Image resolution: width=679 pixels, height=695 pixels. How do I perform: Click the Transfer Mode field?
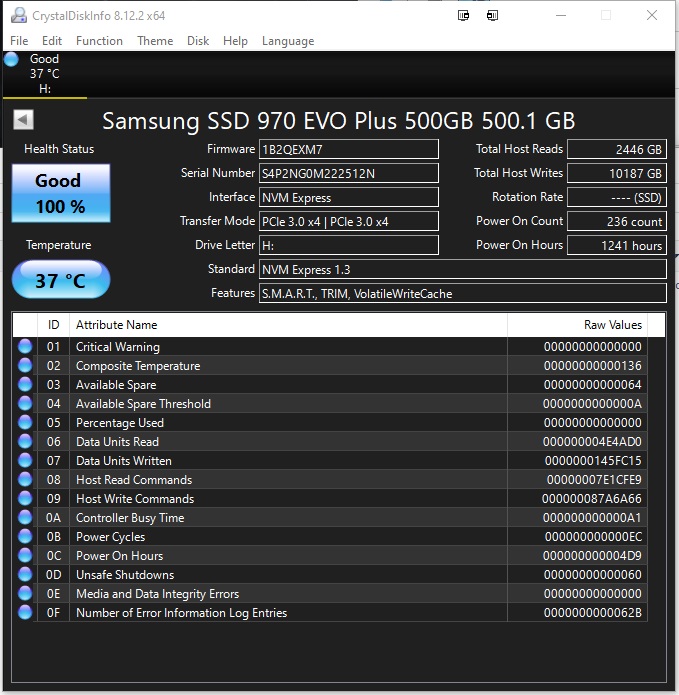click(x=349, y=221)
